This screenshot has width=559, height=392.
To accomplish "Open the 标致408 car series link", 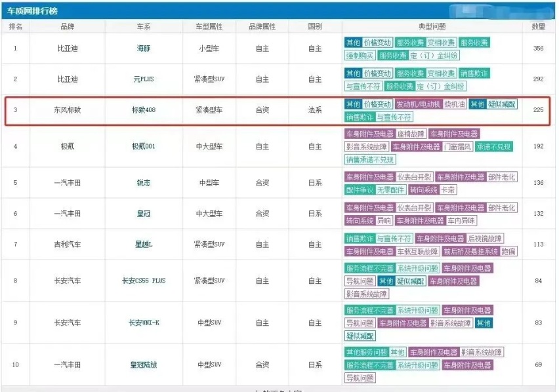I will click(x=144, y=109).
